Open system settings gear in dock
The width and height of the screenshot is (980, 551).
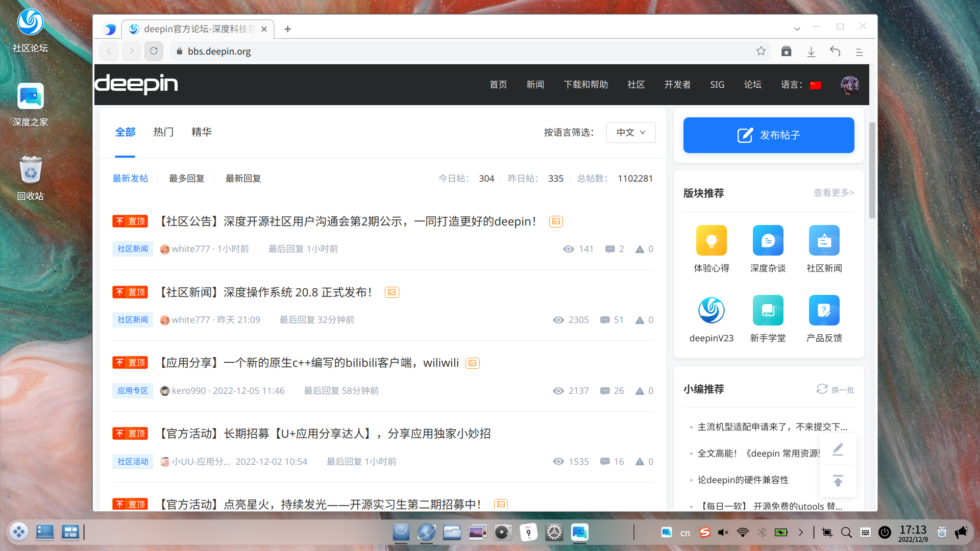point(554,533)
